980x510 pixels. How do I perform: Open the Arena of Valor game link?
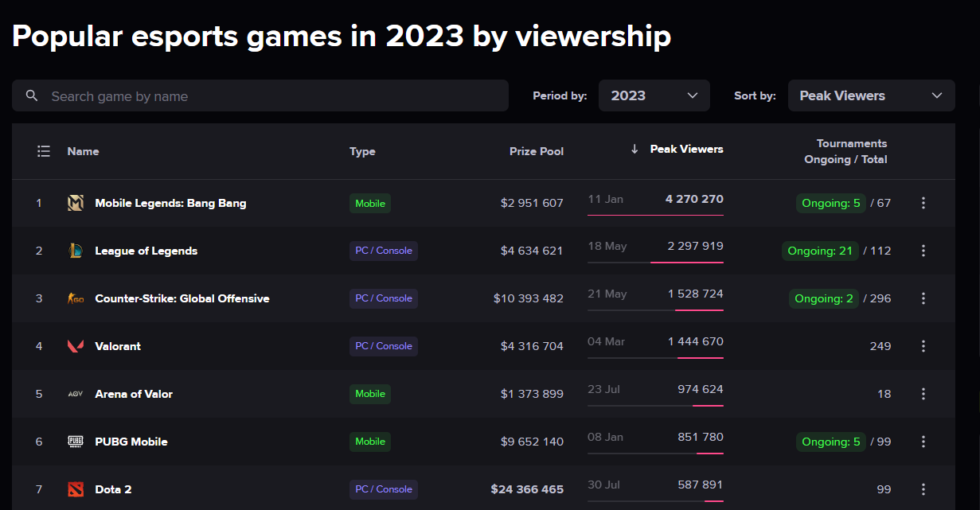click(134, 394)
